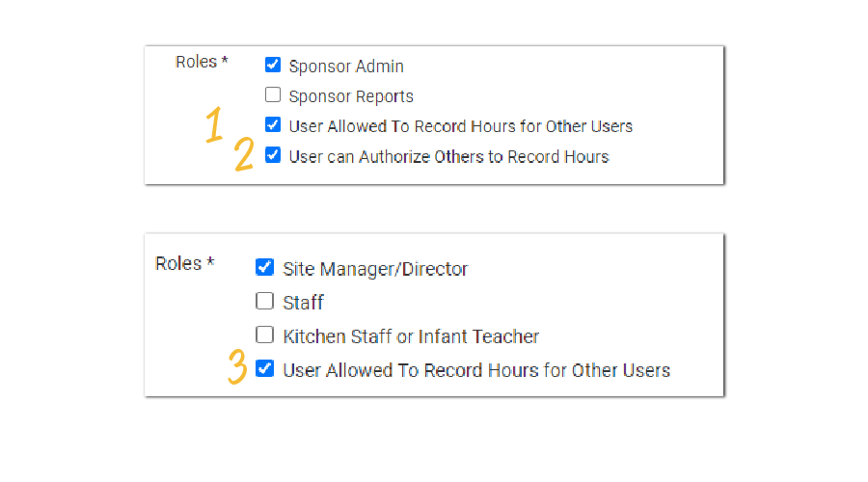Uncheck the record-hours checkbox beside annotation 1

[273, 125]
